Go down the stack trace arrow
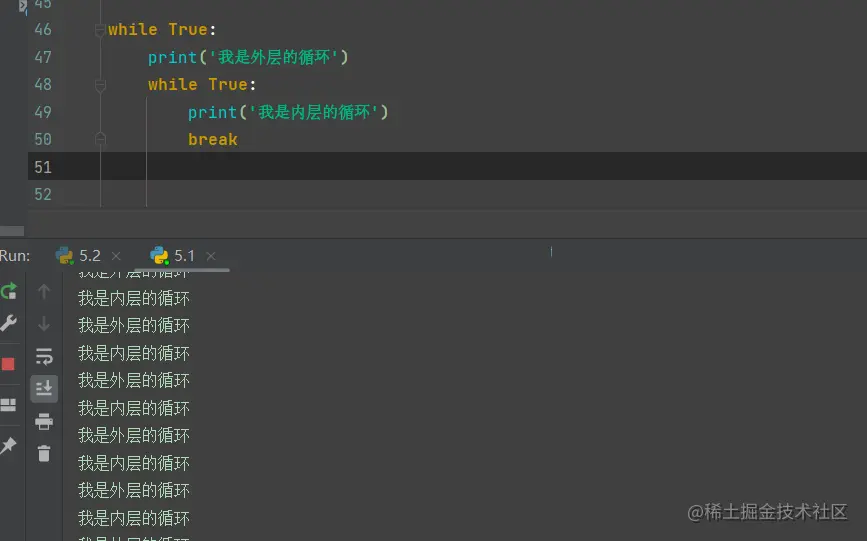Screen dimensions: 867x541 tap(44, 323)
